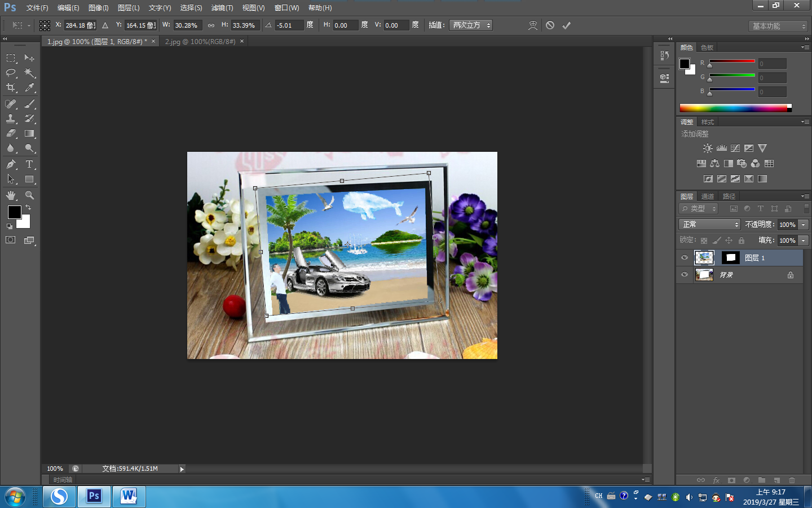The height and width of the screenshot is (508, 812).
Task: Open the Color panel flyout menu
Action: (805, 47)
